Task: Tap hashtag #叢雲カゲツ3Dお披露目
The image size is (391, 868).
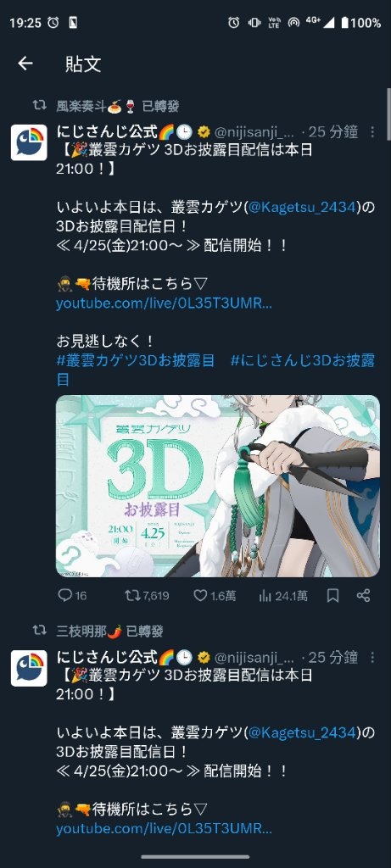Action: [x=136, y=361]
